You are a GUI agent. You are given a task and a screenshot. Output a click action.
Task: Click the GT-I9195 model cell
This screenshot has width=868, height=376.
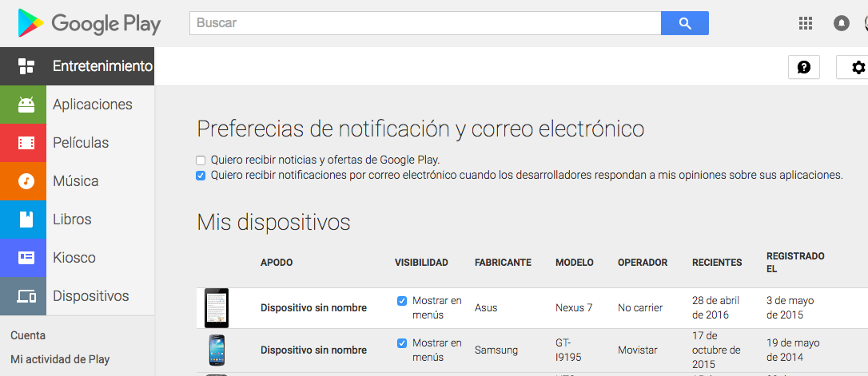568,350
